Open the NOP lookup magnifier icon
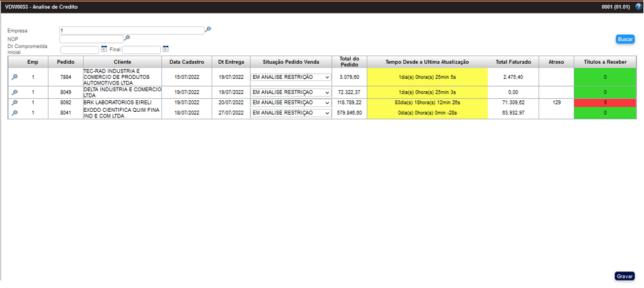The image size is (644, 288). coord(127,38)
